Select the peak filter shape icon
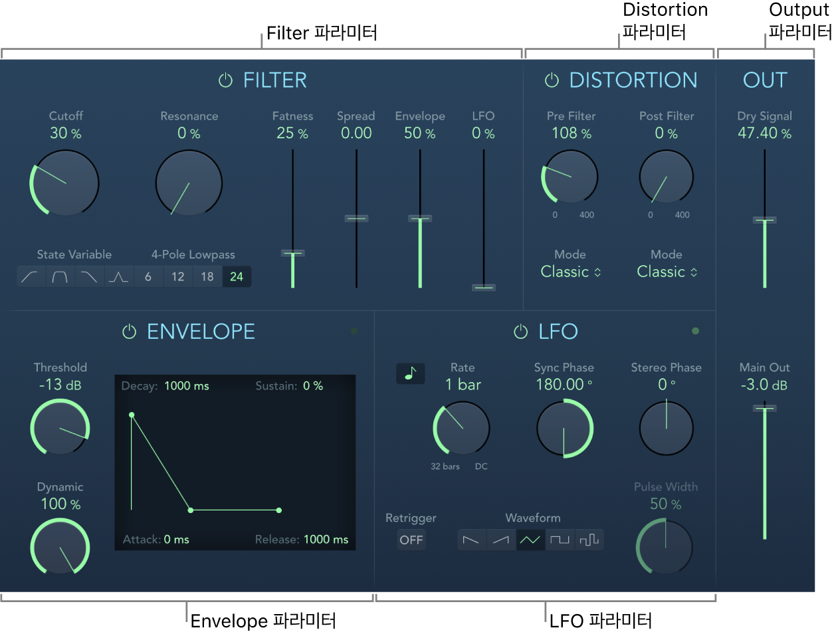Viewport: 840px width, 638px height. pos(118,277)
